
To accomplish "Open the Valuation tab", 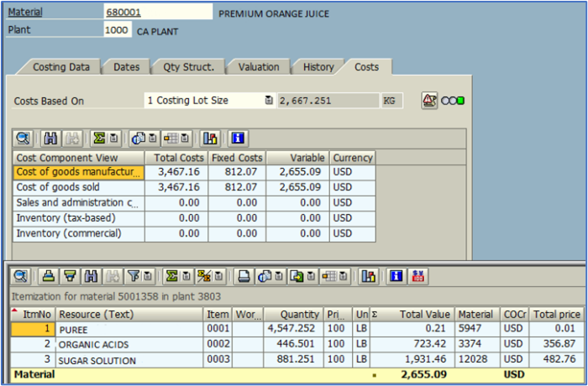I will click(x=259, y=67).
